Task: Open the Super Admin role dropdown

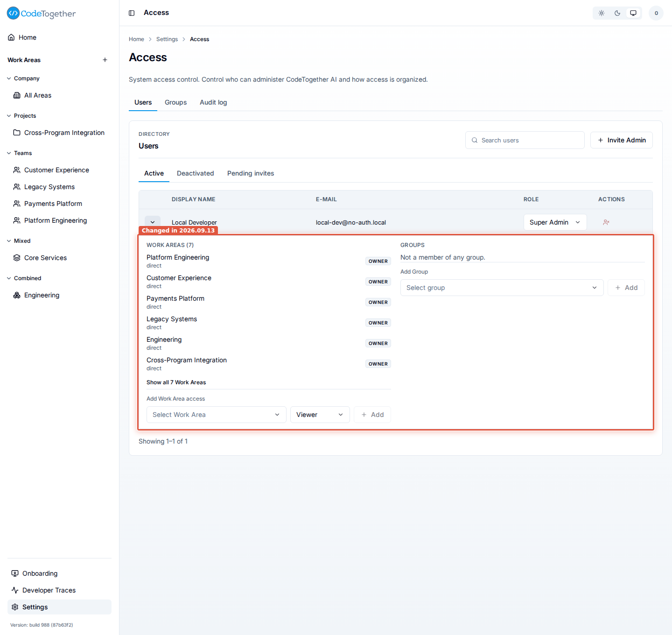Action: (555, 222)
